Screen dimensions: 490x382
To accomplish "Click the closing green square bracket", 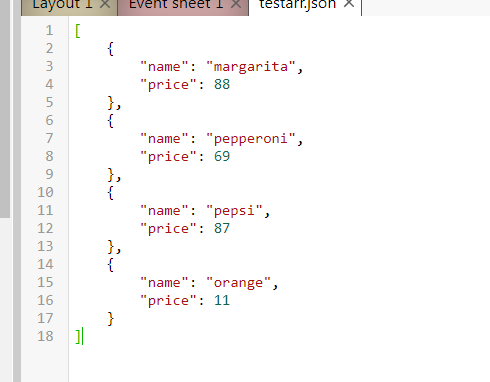I will [x=78, y=337].
